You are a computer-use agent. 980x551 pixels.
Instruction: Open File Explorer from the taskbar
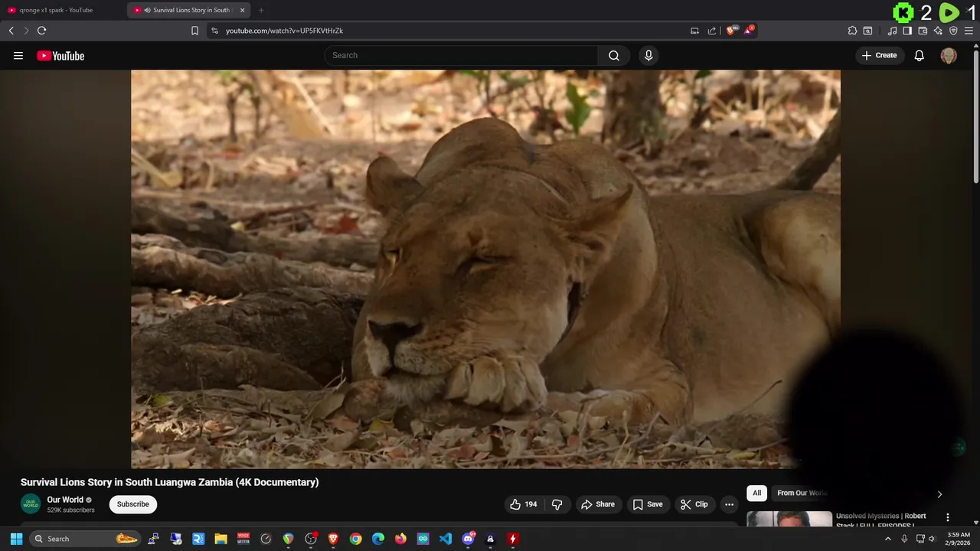point(220,539)
